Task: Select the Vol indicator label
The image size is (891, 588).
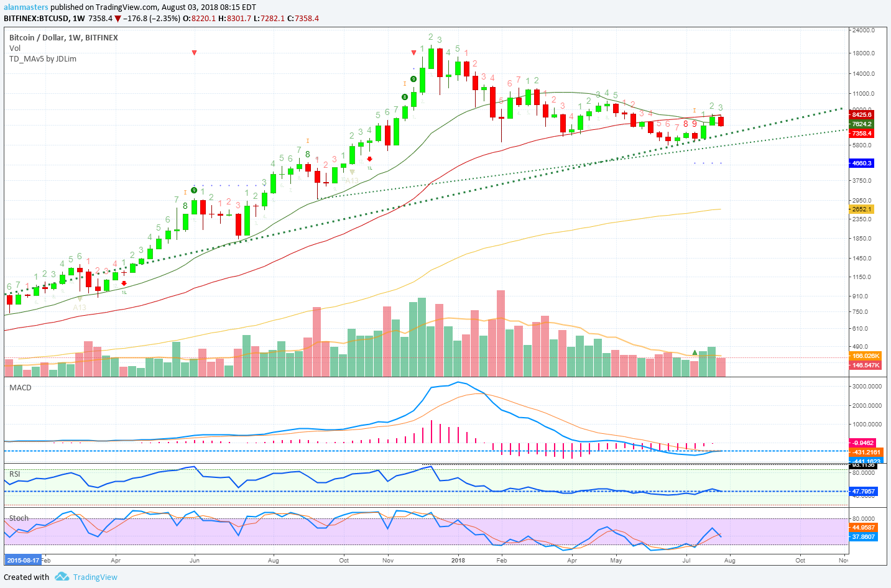Action: tap(15, 48)
